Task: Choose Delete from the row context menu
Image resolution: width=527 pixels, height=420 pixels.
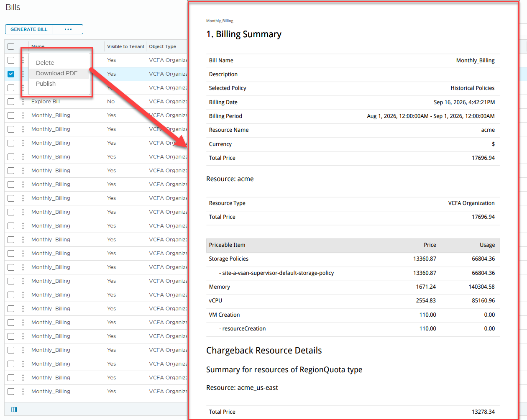Action: 45,63
